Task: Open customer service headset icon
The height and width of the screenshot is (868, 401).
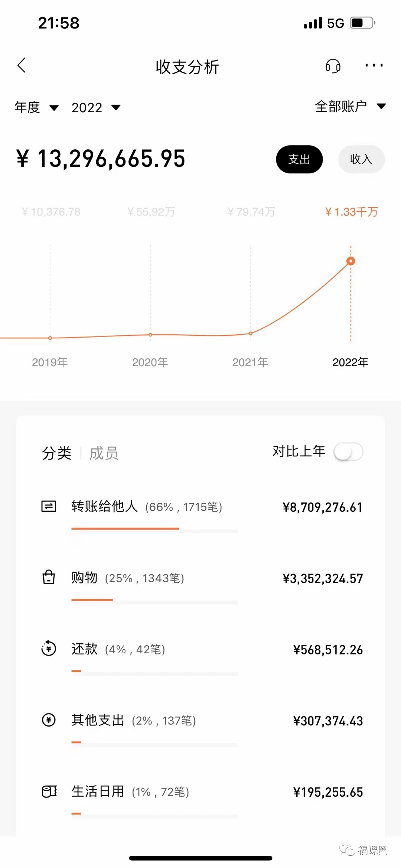Action: coord(333,66)
